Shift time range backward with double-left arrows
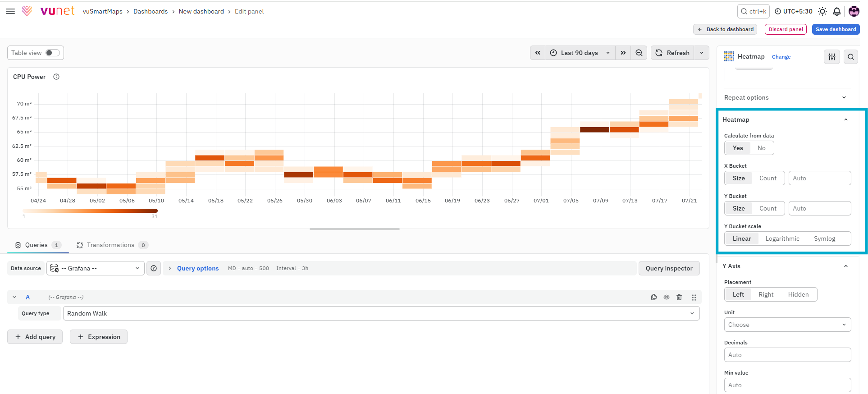The height and width of the screenshot is (394, 868). [538, 53]
